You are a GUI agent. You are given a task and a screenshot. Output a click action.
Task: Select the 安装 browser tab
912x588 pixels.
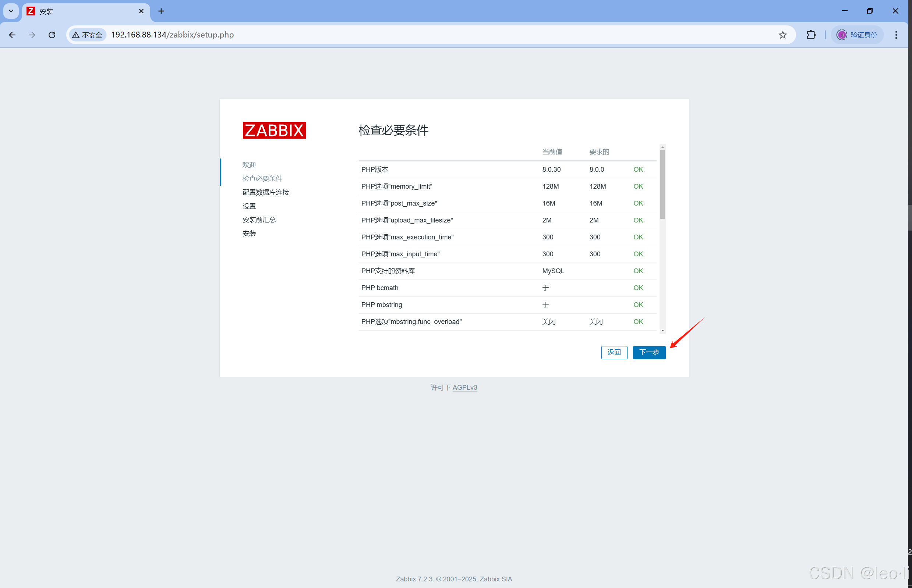(x=77, y=11)
